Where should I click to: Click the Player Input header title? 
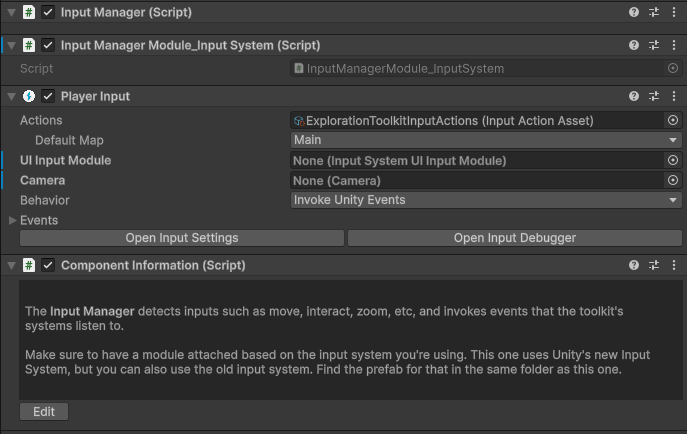95,96
